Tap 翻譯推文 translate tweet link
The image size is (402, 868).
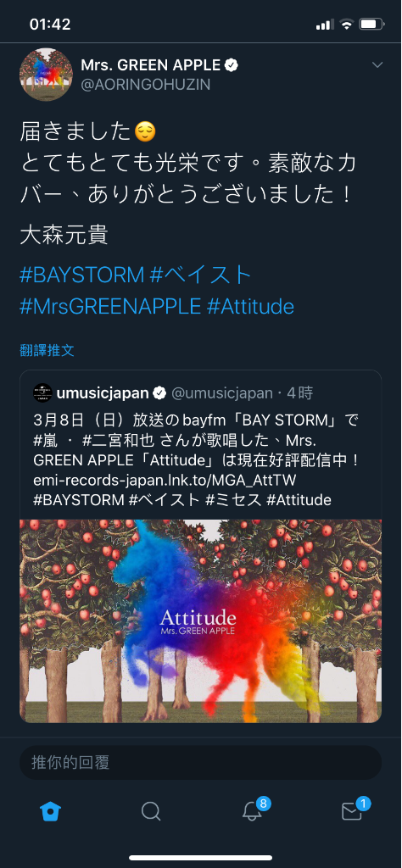47,350
